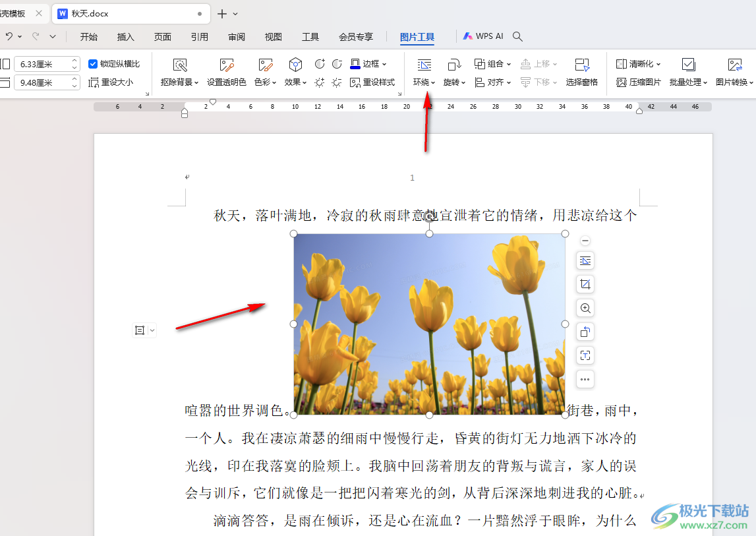The width and height of the screenshot is (756, 536).
Task: Increase picture brightness icon
Action: coord(320,82)
